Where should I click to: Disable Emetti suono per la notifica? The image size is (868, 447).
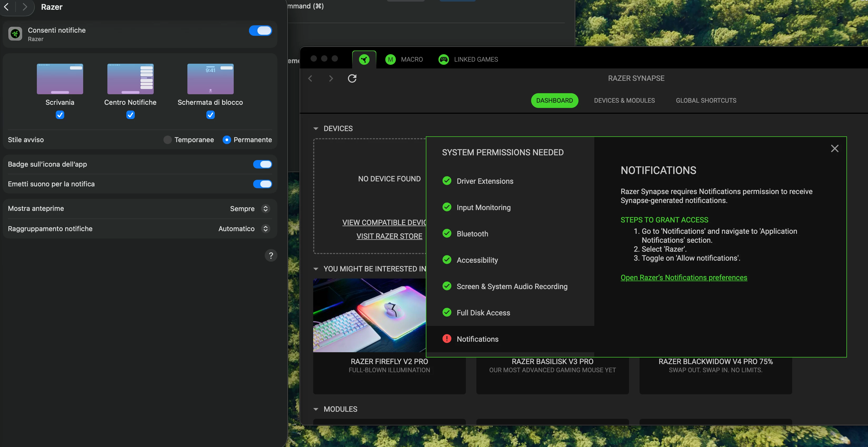[262, 184]
